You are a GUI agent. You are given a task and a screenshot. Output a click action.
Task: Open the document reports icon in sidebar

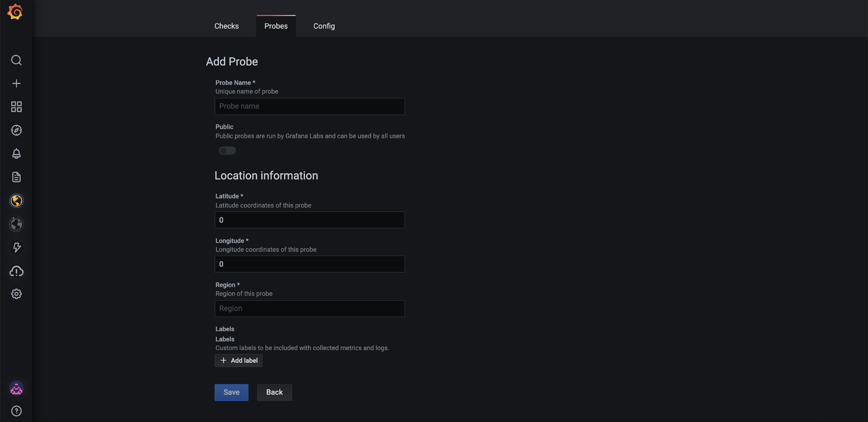pos(17,177)
